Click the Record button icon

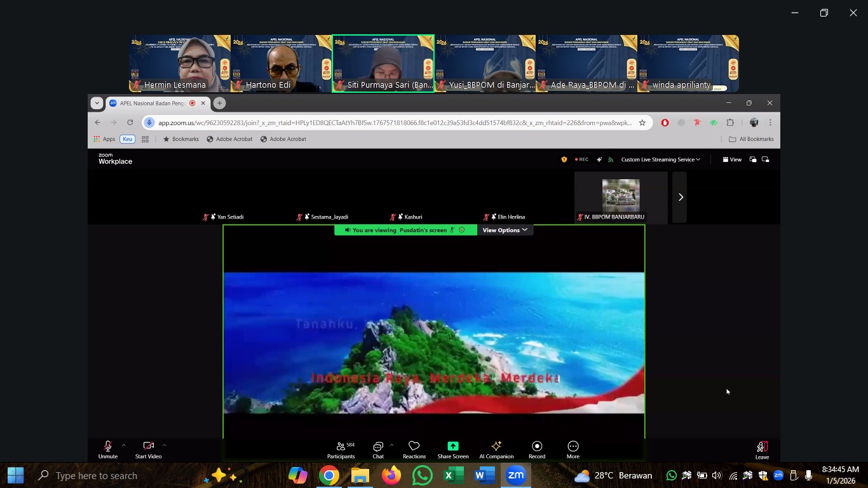[x=537, y=446]
